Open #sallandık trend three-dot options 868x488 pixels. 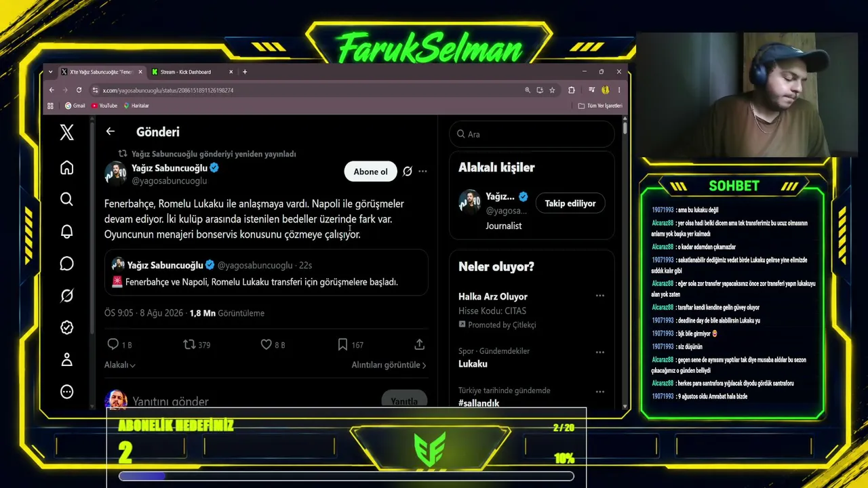pos(599,392)
